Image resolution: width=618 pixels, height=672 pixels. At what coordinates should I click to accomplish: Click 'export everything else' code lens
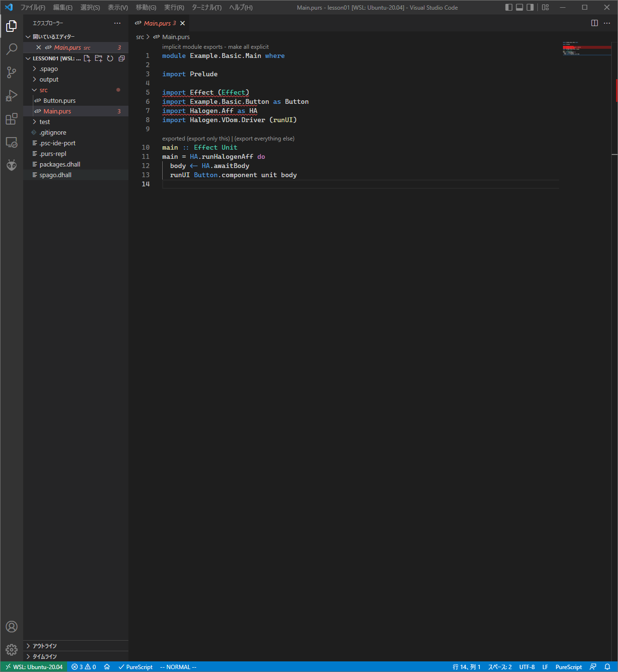(x=264, y=139)
